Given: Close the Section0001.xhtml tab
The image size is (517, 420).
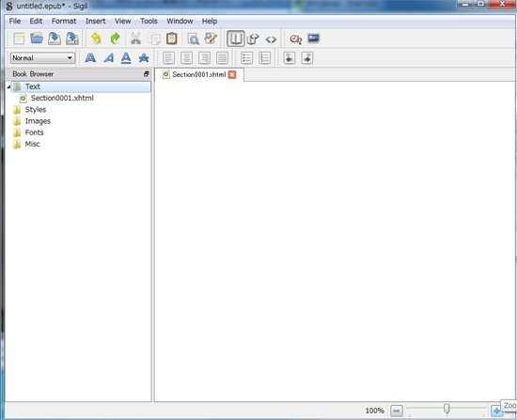Looking at the screenshot, I should 232,74.
